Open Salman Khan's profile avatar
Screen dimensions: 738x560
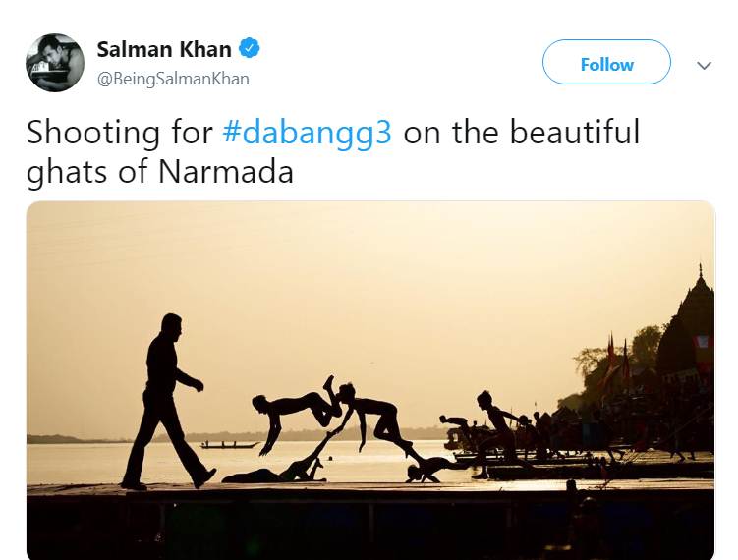(x=55, y=63)
